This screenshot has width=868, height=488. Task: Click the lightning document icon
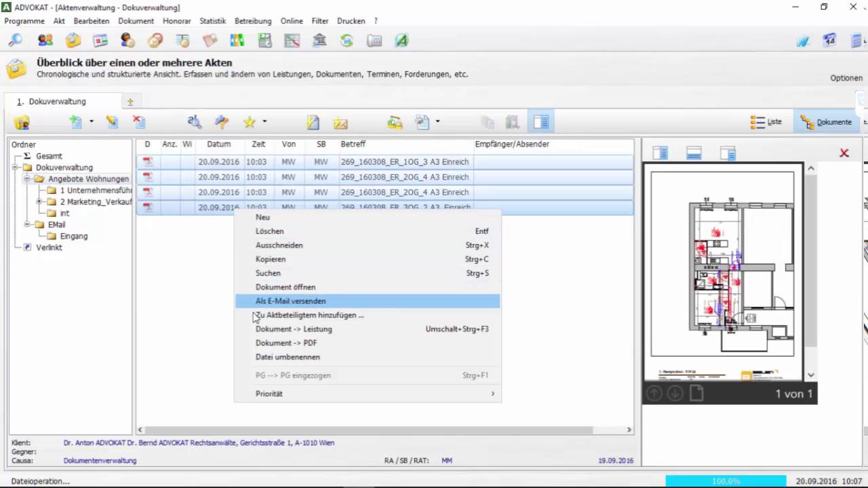pyautogui.click(x=313, y=122)
